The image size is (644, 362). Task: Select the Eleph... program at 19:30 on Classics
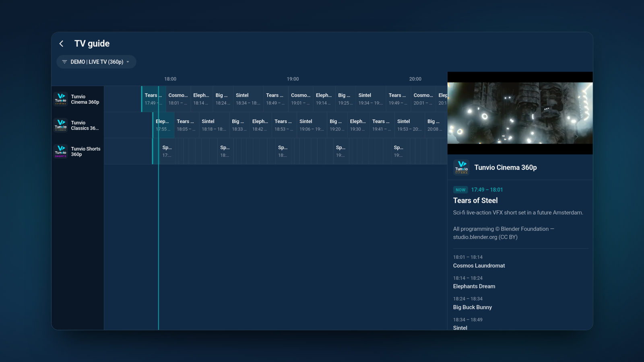tap(358, 125)
